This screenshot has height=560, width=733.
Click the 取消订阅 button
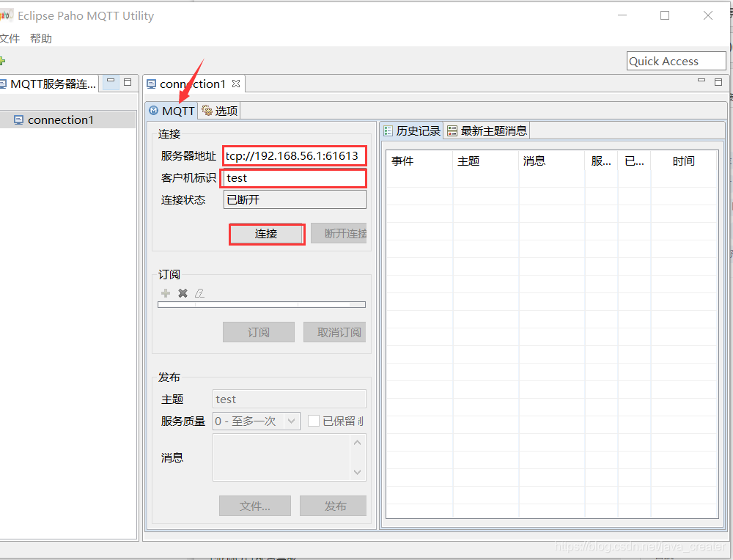tap(335, 332)
